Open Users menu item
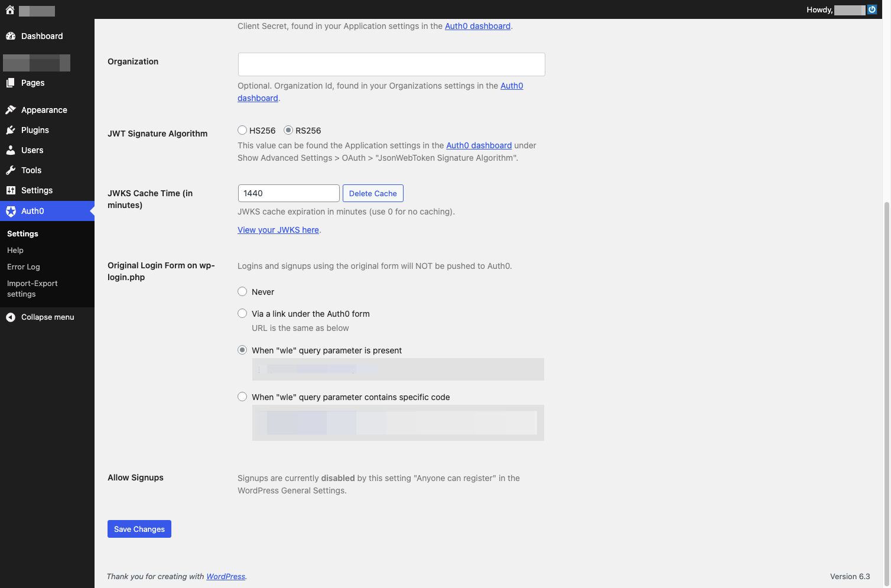Screen dimensions: 891x588 [47, 150]
